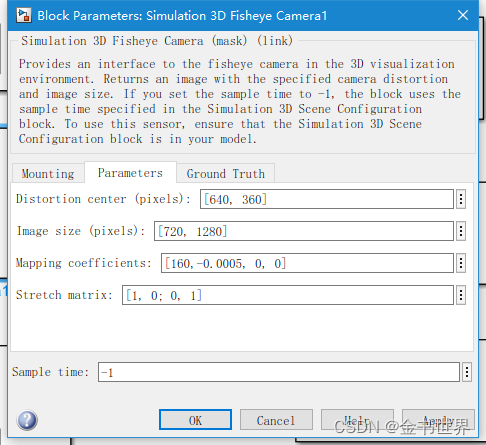This screenshot has width=486, height=445.
Task: Open options menu beside Sample time field
Action: pyautogui.click(x=467, y=372)
